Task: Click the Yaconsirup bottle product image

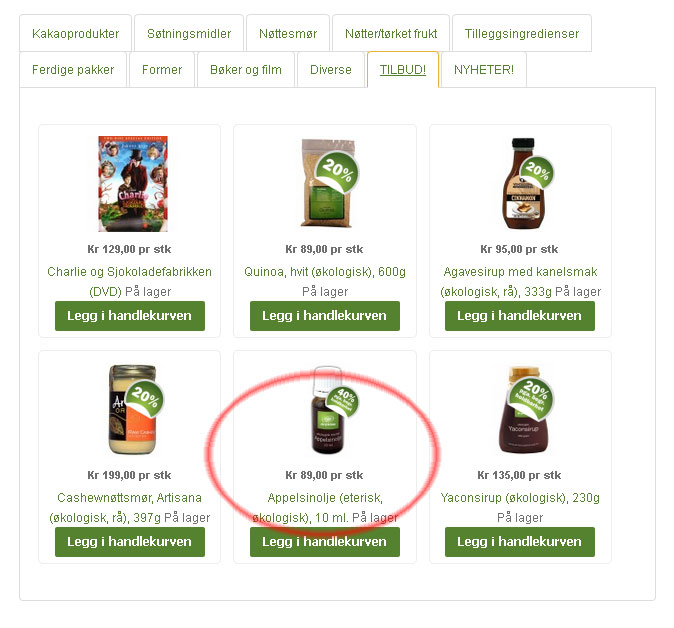Action: (525, 410)
